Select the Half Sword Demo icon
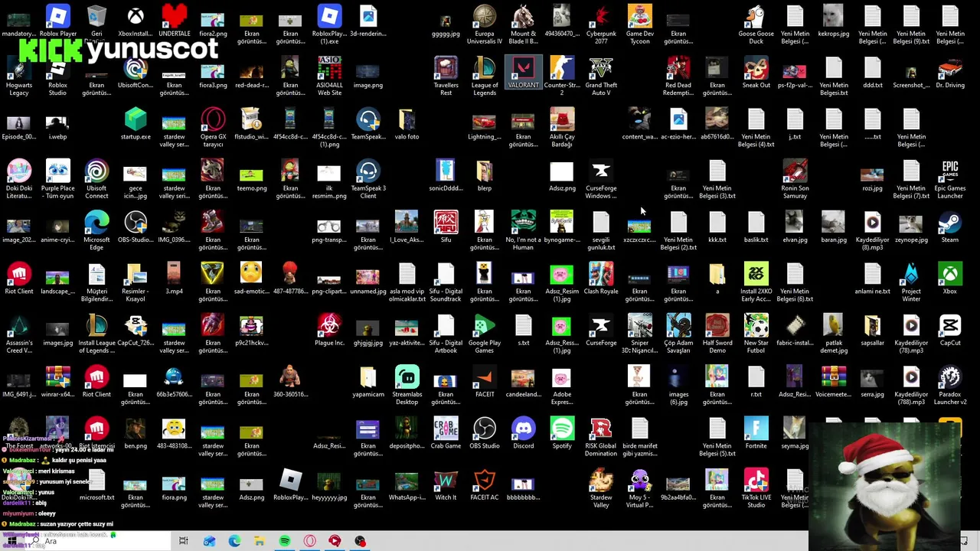This screenshot has height=551, width=980. click(717, 334)
